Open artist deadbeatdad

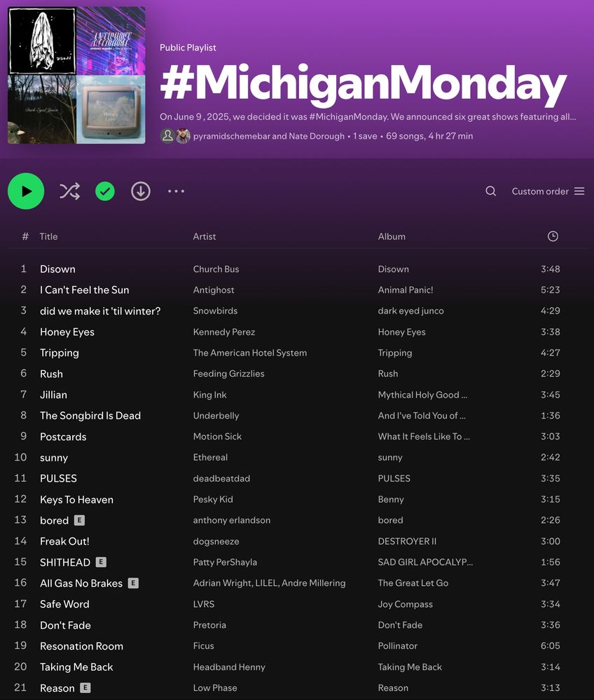tap(221, 479)
